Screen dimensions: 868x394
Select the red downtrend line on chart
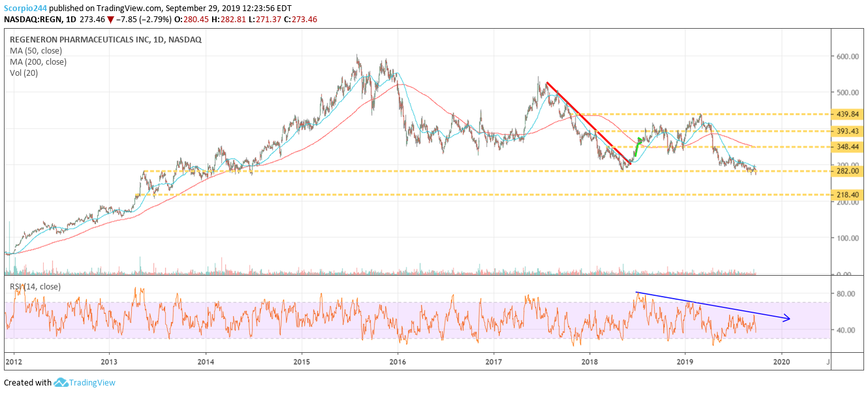point(589,122)
